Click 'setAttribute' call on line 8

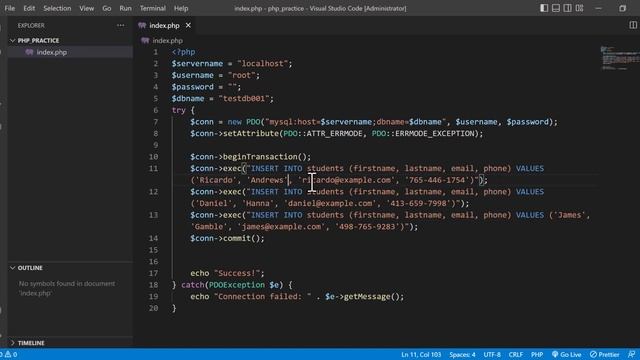click(251, 133)
